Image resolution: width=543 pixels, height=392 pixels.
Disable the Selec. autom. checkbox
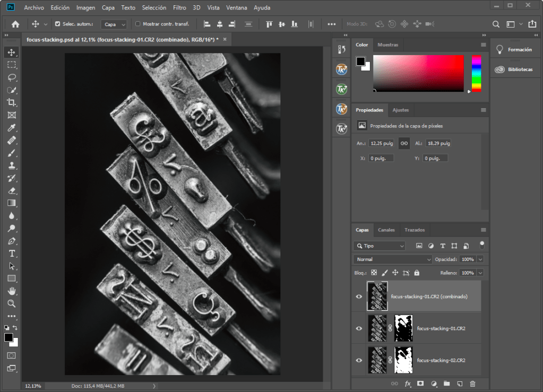58,24
